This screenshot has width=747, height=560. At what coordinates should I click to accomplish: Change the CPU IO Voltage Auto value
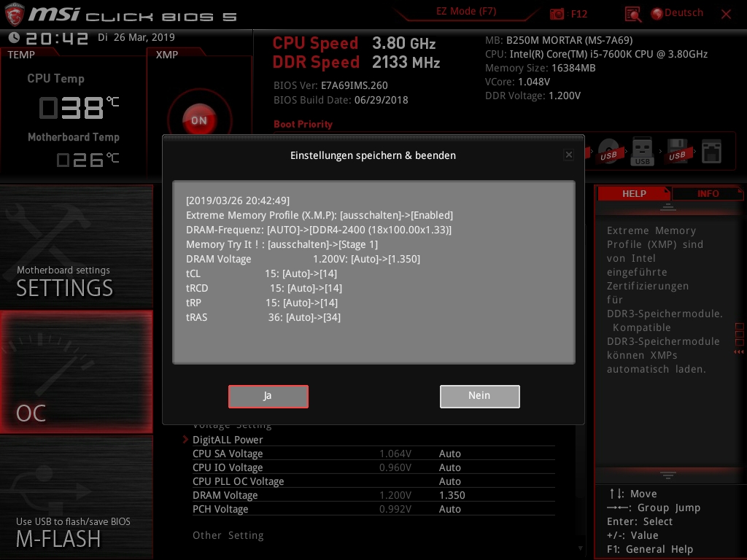pyautogui.click(x=449, y=467)
